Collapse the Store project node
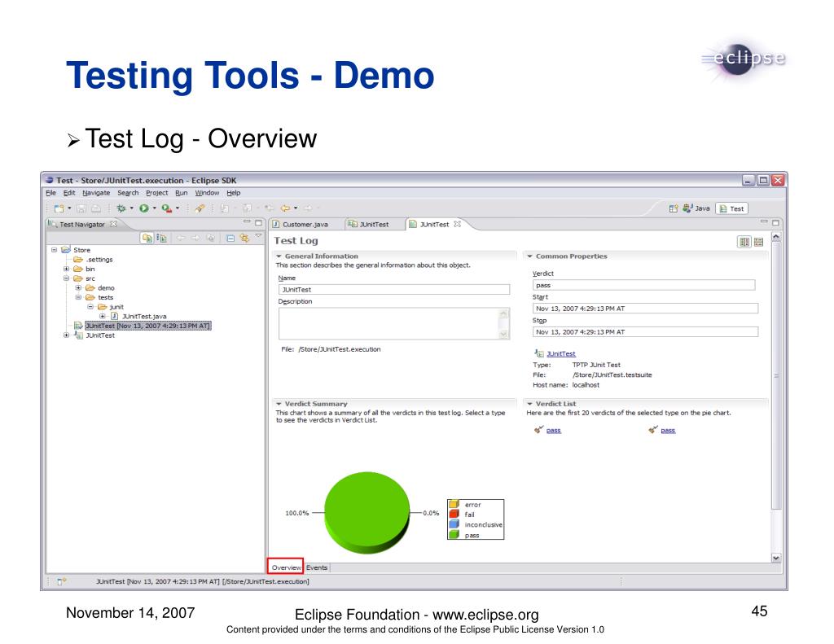This screenshot has width=834, height=644. pyautogui.click(x=54, y=249)
